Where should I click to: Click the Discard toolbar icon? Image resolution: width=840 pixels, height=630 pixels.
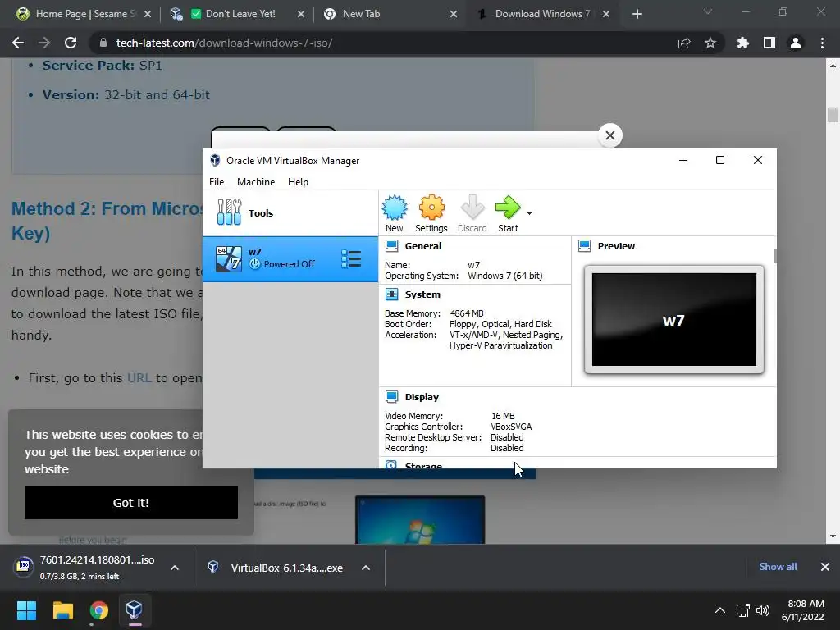(472, 213)
